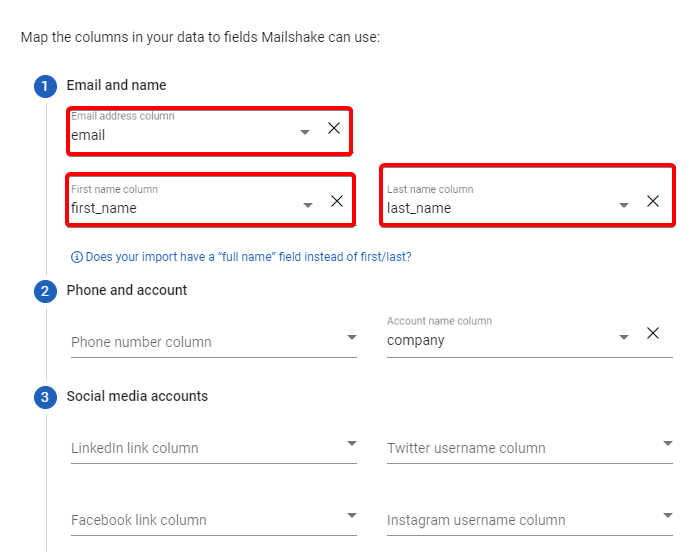Open the Phone number column dropdown
Screen dimensions: 697x552
click(x=213, y=342)
